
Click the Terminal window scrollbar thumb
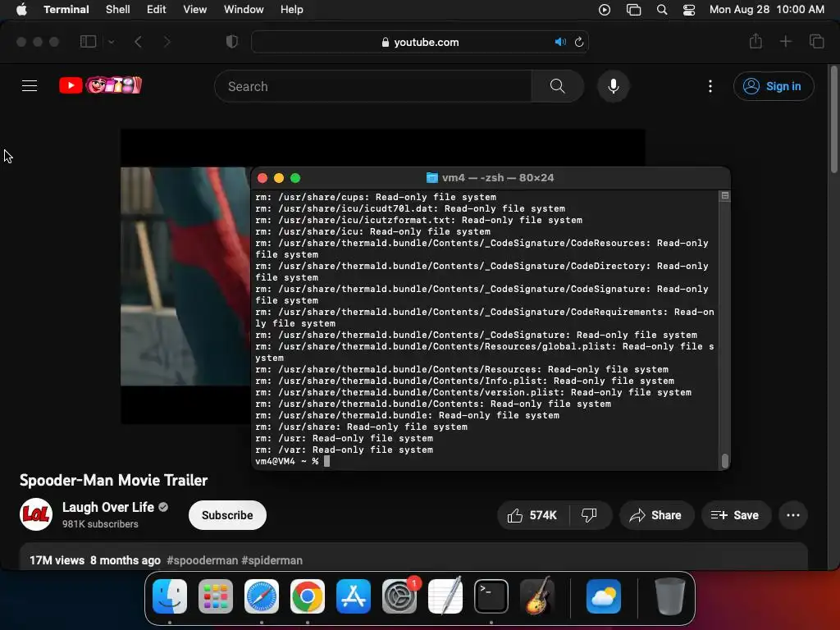click(x=725, y=461)
